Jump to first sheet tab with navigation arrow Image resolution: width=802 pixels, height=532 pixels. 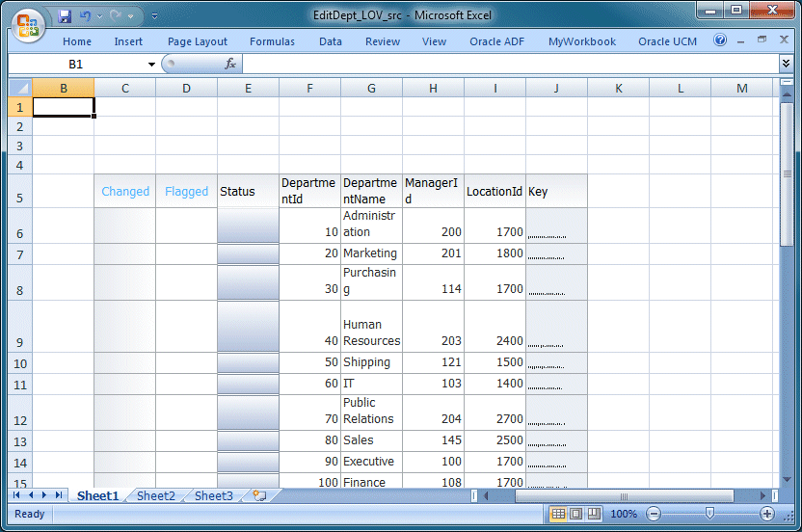(16, 495)
